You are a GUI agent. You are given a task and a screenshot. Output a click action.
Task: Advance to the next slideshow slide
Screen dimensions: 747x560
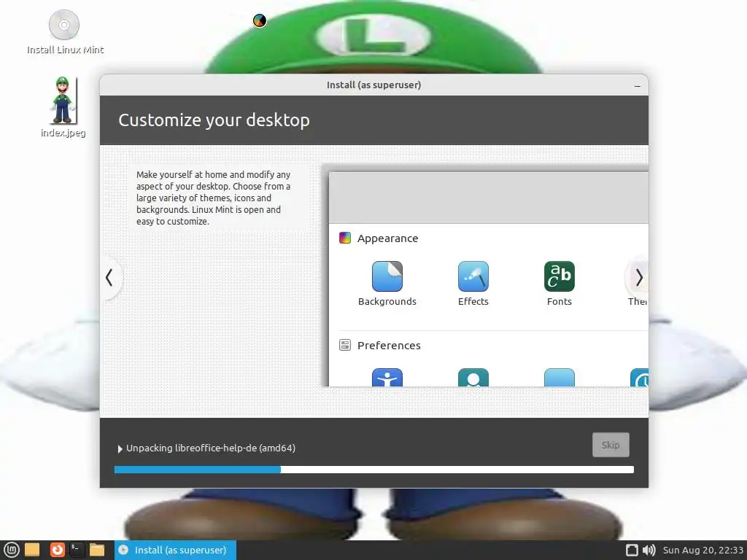click(x=638, y=278)
